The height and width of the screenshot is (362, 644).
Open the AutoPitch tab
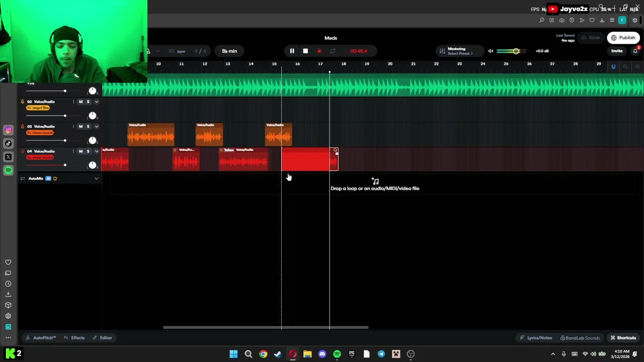click(x=41, y=338)
